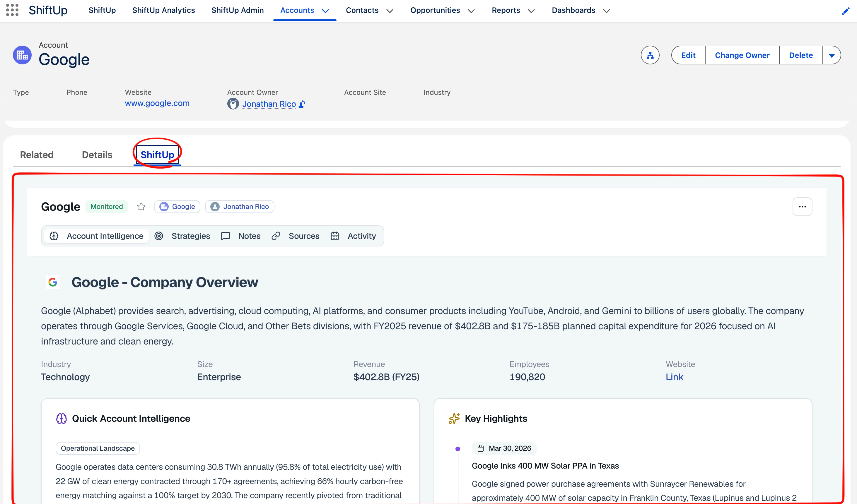
Task: Expand the Dashboards nav dropdown chevron
Action: coord(606,11)
